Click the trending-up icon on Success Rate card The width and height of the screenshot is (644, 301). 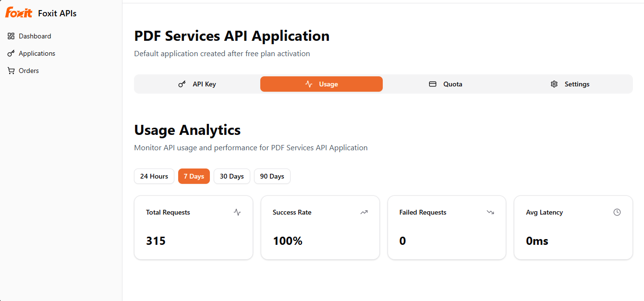coord(364,212)
